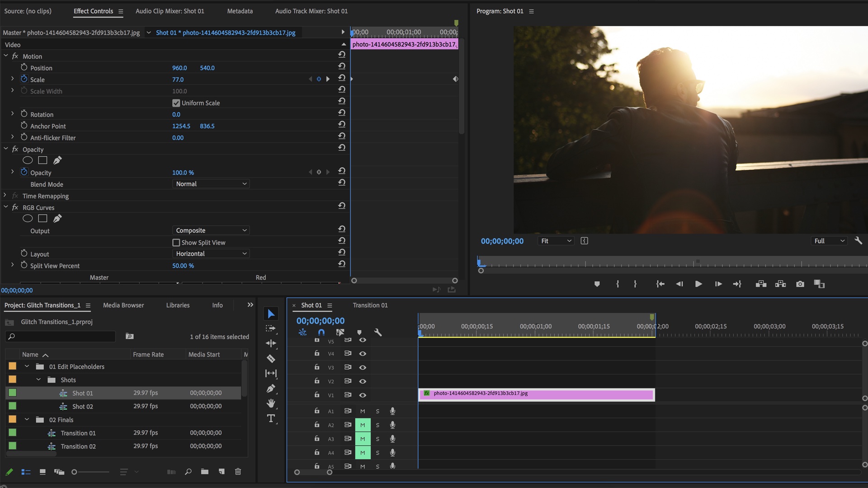Select the Pen tool in toolbar
The image size is (868, 488).
click(x=270, y=388)
